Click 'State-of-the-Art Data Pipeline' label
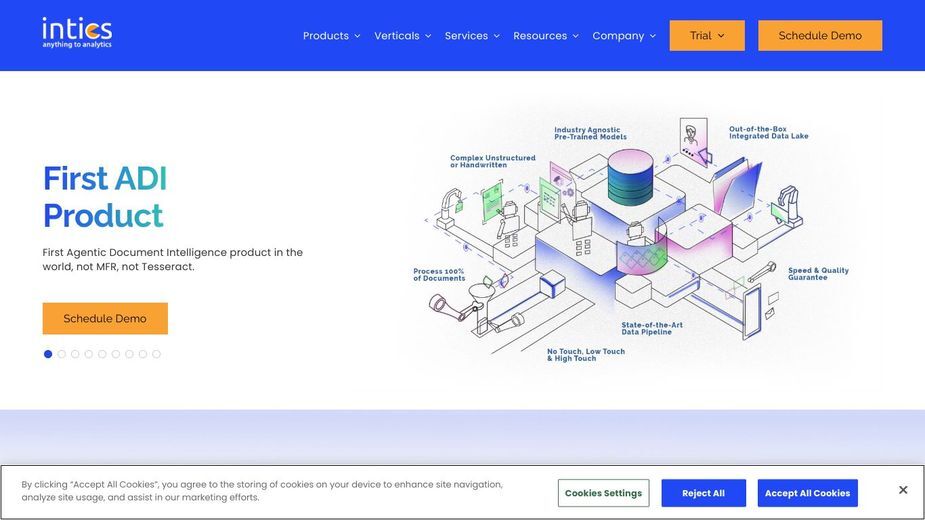 (x=652, y=328)
